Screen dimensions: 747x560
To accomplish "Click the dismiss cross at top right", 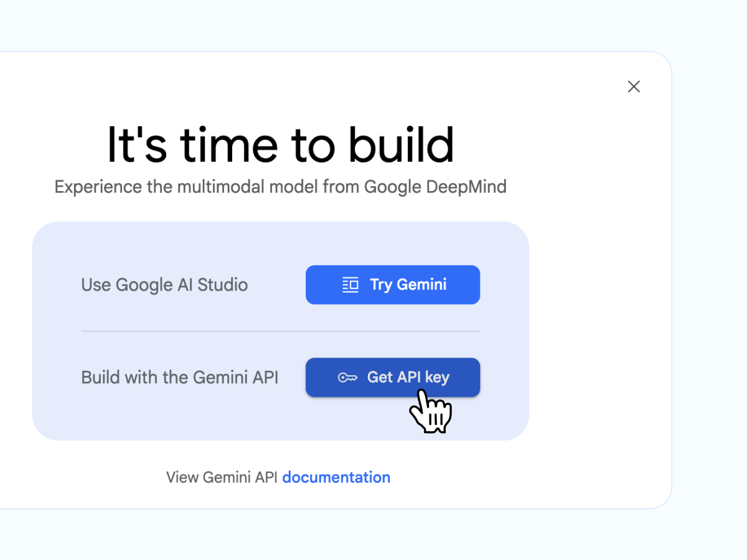I will tap(634, 86).
